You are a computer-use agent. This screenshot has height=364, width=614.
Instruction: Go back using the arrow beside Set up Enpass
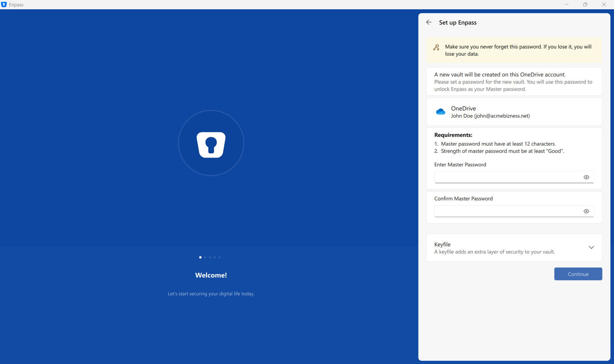pyautogui.click(x=429, y=22)
